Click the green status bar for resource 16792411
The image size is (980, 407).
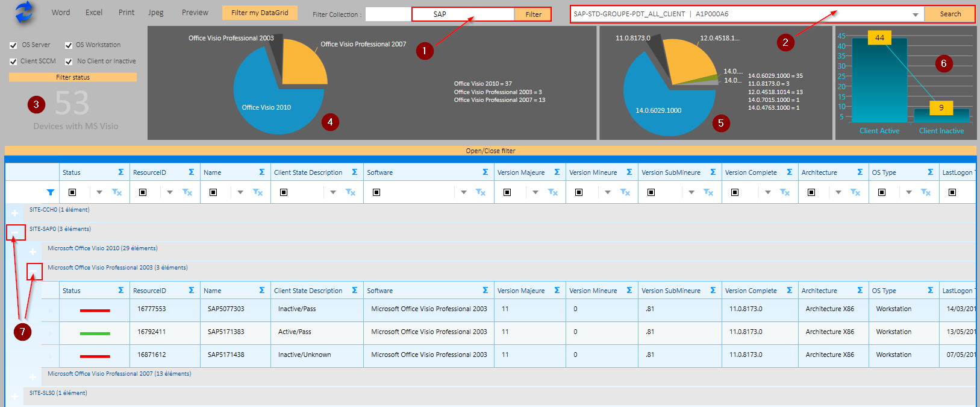tap(95, 333)
